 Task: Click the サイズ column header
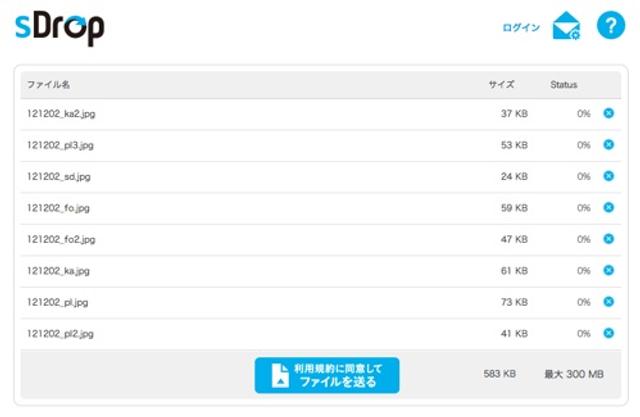[x=501, y=85]
